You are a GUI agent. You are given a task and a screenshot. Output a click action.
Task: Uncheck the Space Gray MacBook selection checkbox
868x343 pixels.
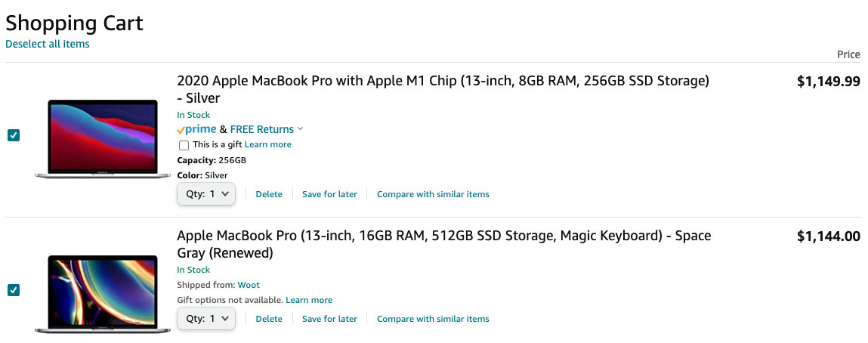pos(14,290)
